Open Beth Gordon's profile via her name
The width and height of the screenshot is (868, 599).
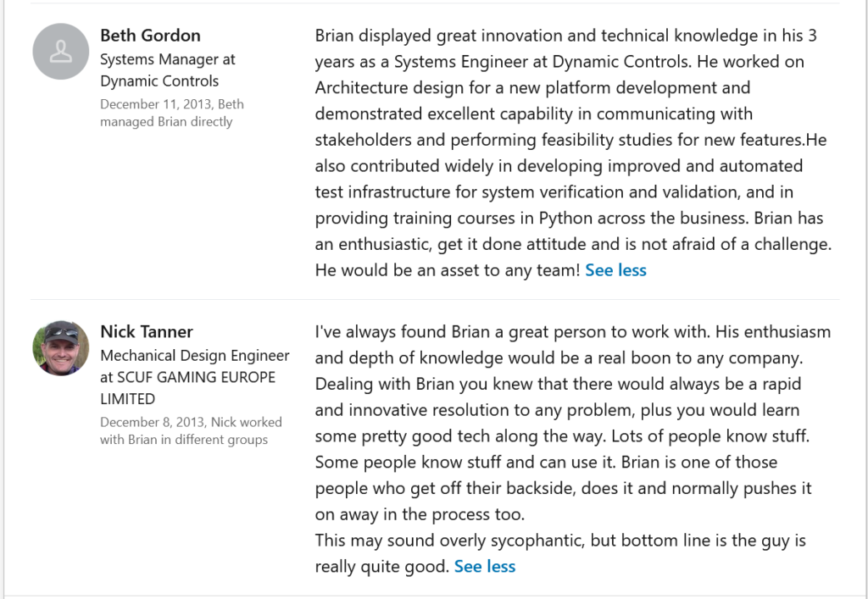coord(151,36)
